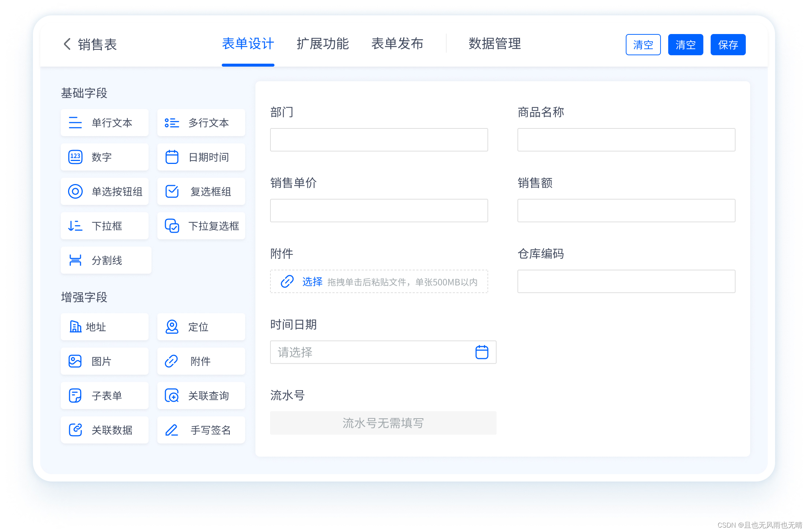
Task: Select the 分割线 divider field icon
Action: [75, 260]
